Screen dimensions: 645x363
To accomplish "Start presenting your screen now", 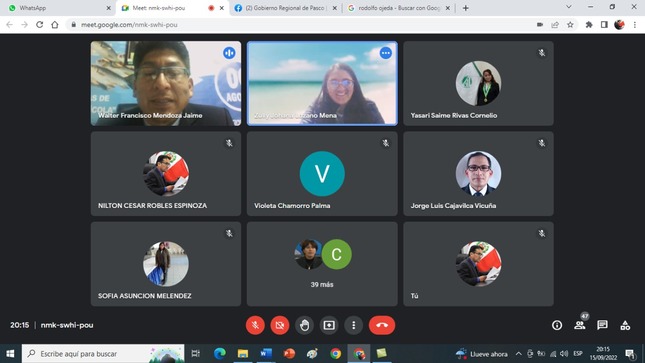I will click(329, 325).
